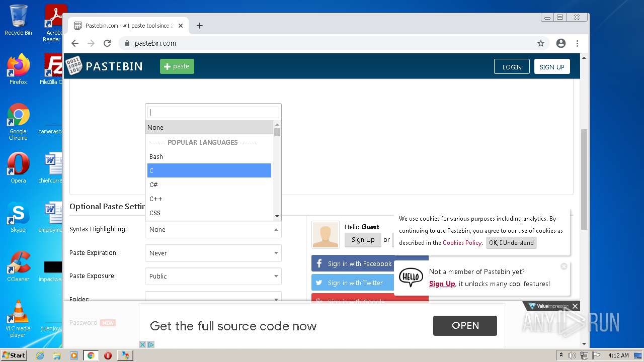Click the page scrollbar thumb
Screen dimensions: 644x362
tap(584, 179)
